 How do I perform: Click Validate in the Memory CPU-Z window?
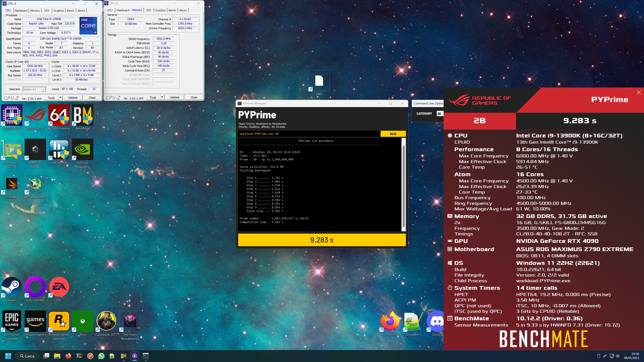tap(174, 97)
